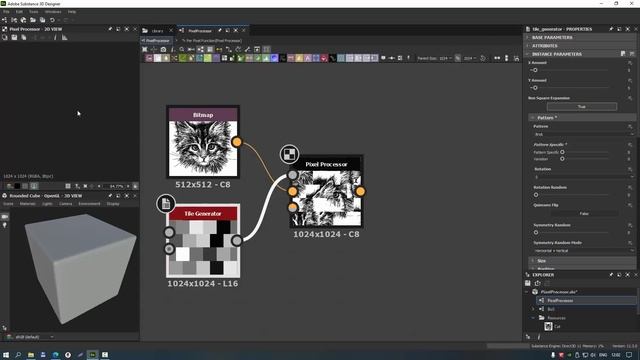The height and width of the screenshot is (360, 640).
Task: Click the X Amount slider handle
Action: (535, 70)
